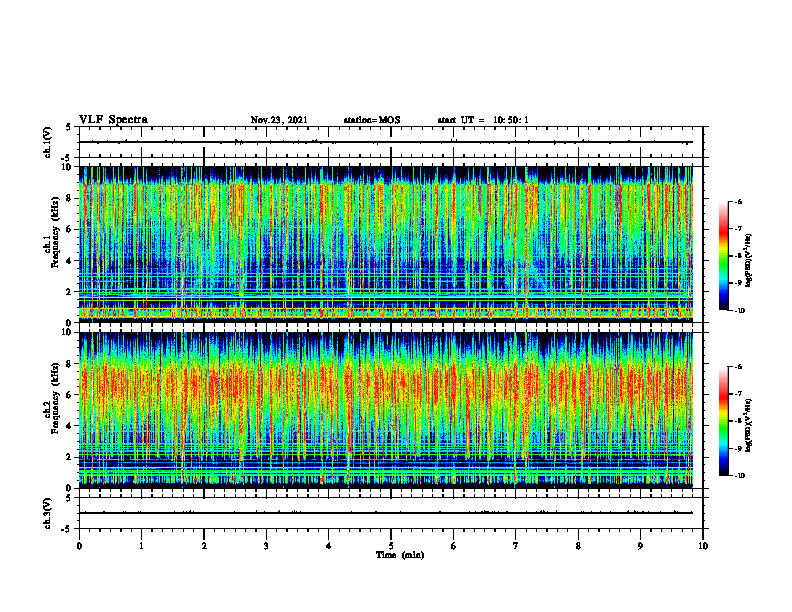The image size is (792, 612).
Task: Click the "8" kHz tick of ch.2 frequency axis
Action: [70, 364]
